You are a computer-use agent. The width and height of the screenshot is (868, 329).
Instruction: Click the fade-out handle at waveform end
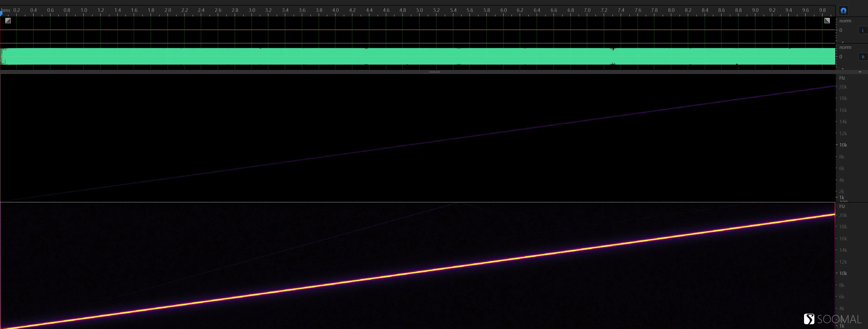coord(827,21)
